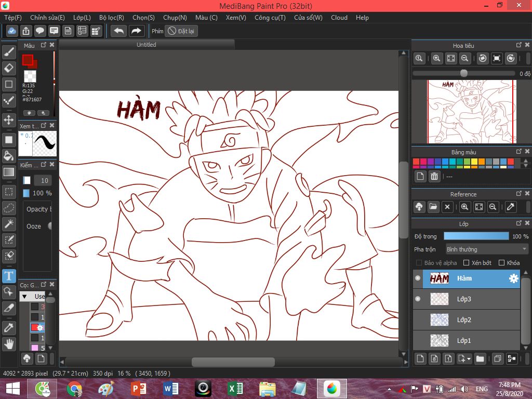Float the Bảng màu palette panel
This screenshot has width=532, height=399.
tap(518, 151)
